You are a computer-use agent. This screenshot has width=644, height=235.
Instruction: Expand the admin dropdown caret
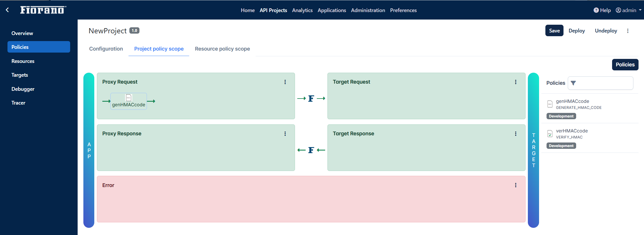tap(640, 10)
